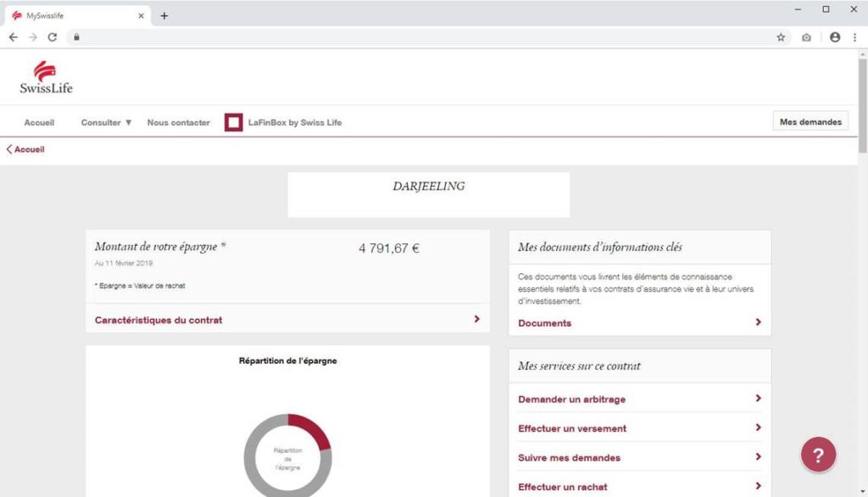
Task: Click the 4 791,67 € amount
Action: [x=389, y=248]
